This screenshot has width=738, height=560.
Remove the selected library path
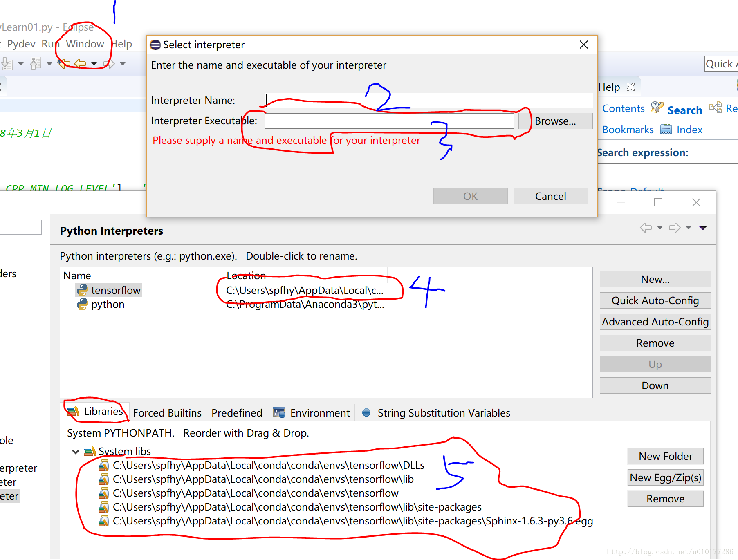coord(666,499)
